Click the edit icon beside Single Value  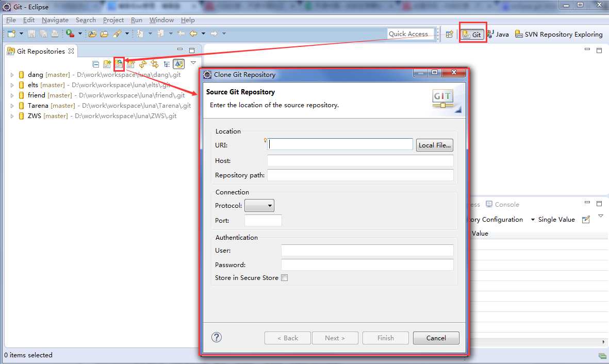point(586,220)
